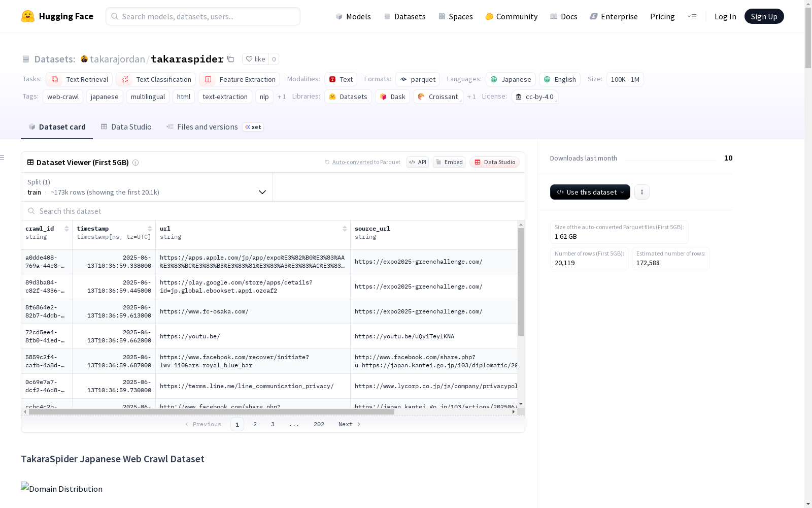Open the Pricing page link

[662, 16]
